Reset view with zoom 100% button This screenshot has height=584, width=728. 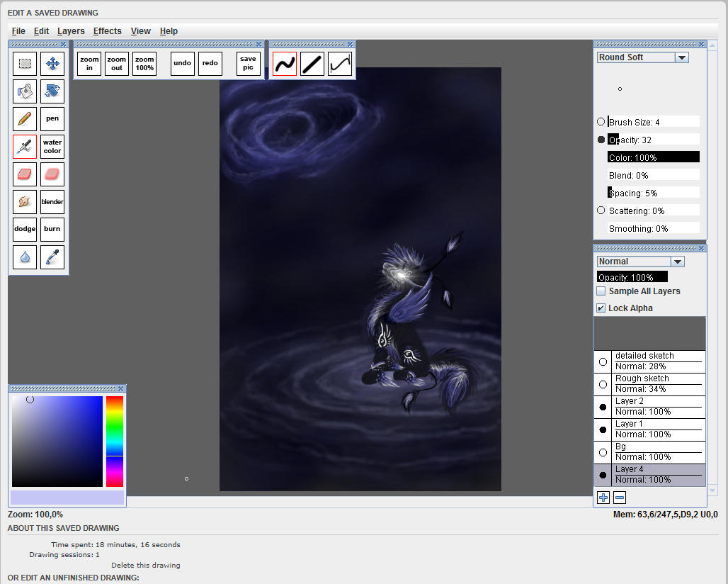tap(144, 64)
